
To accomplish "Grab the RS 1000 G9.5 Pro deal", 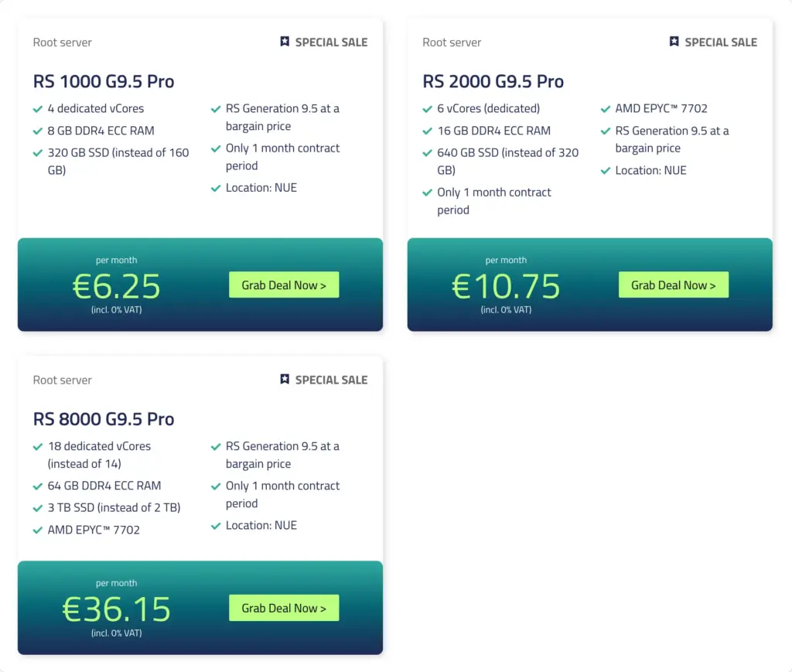I will coord(284,285).
